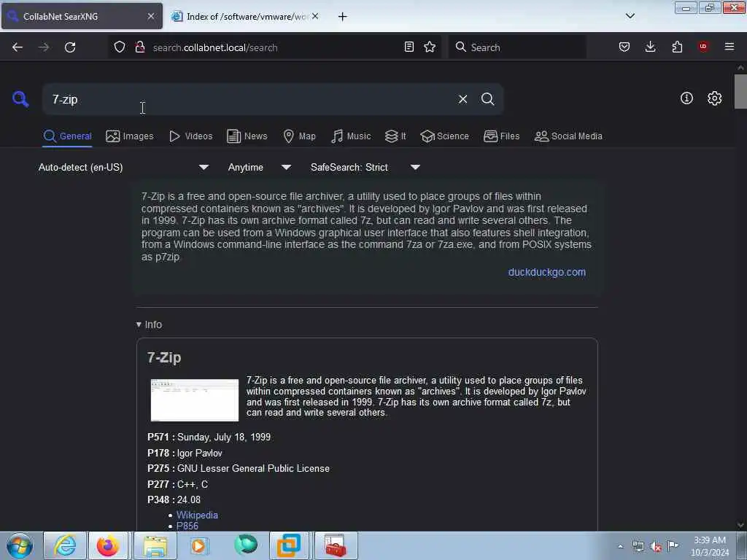Switch to the Files category
Image resolution: width=747 pixels, height=560 pixels.
(502, 136)
